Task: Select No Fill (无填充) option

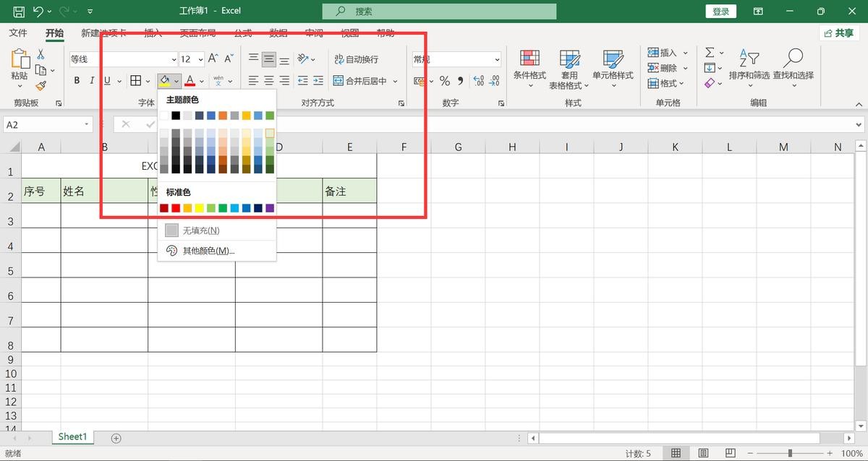Action: (x=200, y=231)
